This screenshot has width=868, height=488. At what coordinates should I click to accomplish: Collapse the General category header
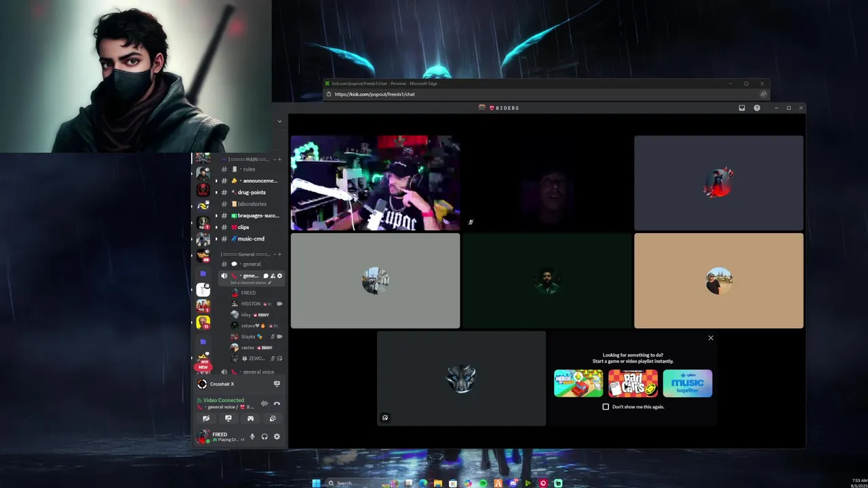click(x=245, y=254)
